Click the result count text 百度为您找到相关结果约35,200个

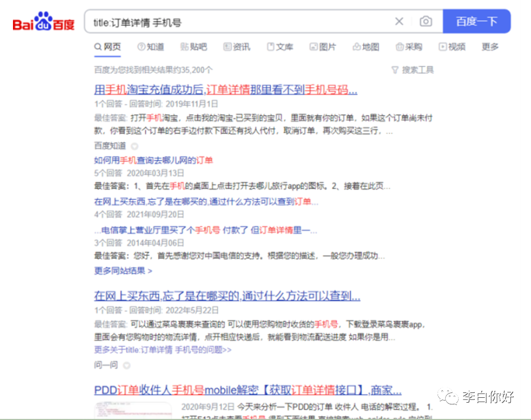click(153, 70)
